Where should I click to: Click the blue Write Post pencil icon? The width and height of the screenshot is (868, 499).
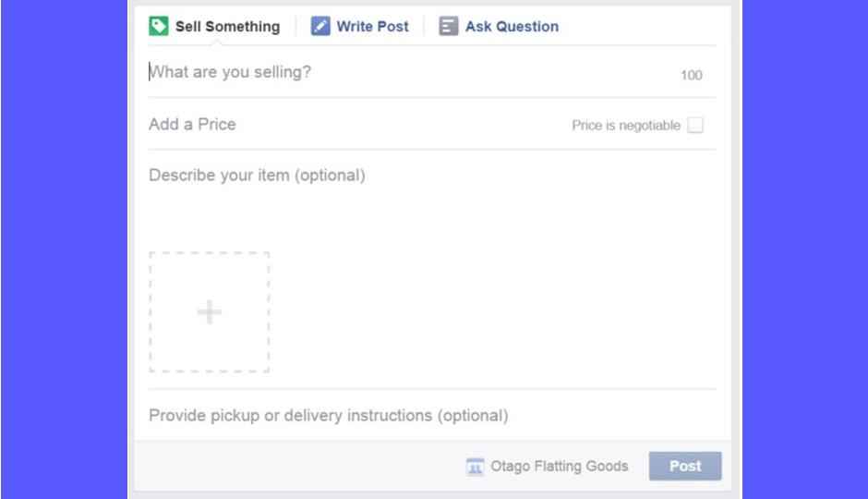tap(320, 26)
